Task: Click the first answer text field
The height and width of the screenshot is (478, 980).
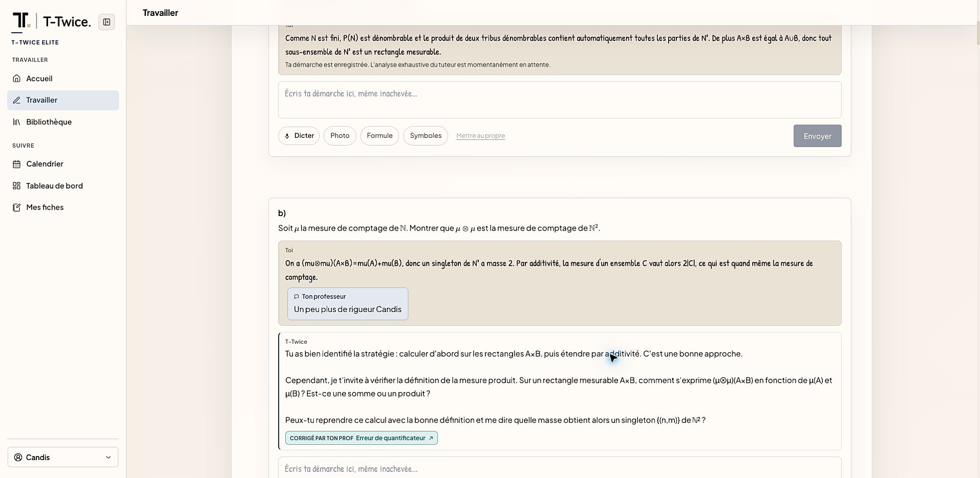Action: pyautogui.click(x=560, y=100)
